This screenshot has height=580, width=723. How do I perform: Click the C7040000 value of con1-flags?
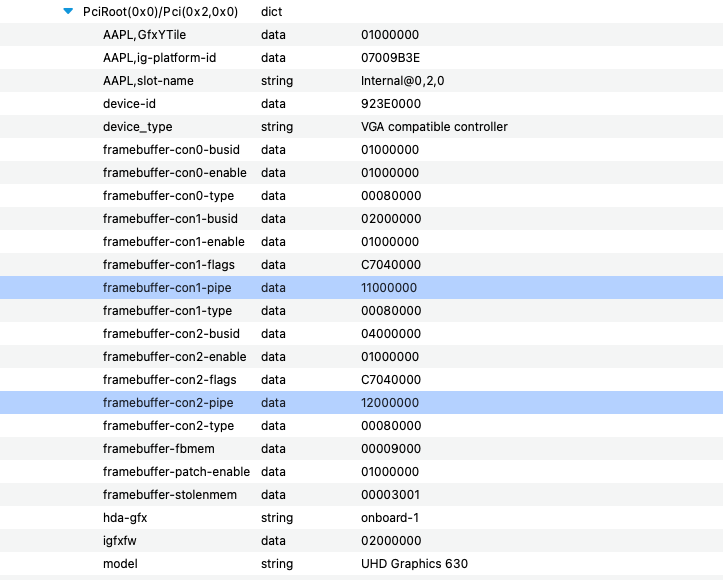click(391, 265)
